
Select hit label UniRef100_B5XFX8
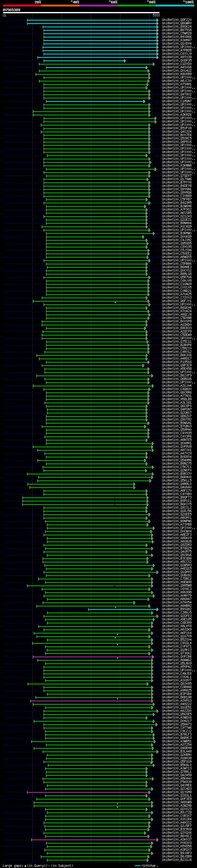(x=177, y=128)
